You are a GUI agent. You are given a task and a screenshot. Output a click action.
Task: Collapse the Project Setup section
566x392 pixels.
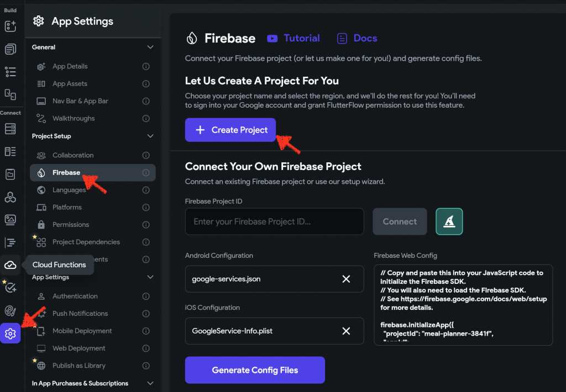(x=150, y=136)
